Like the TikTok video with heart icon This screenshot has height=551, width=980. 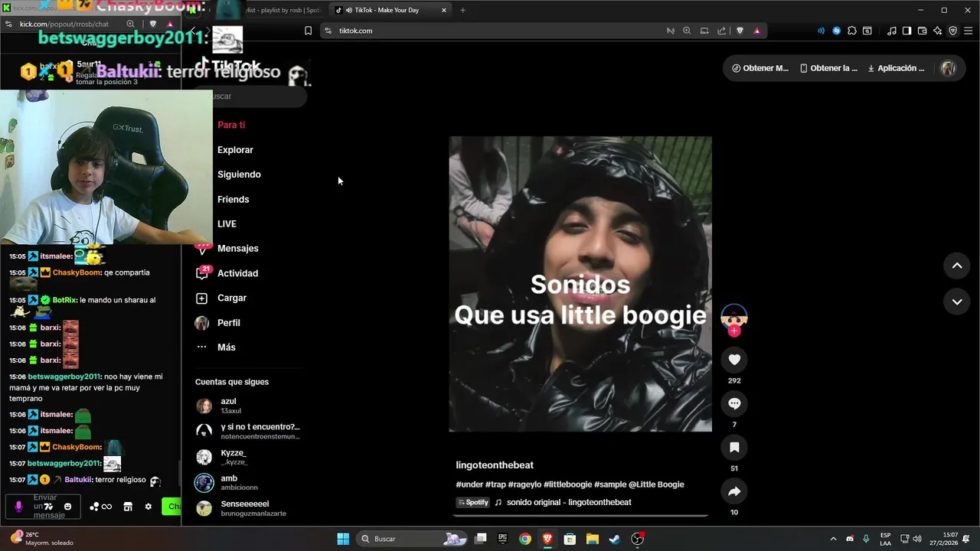coord(734,360)
